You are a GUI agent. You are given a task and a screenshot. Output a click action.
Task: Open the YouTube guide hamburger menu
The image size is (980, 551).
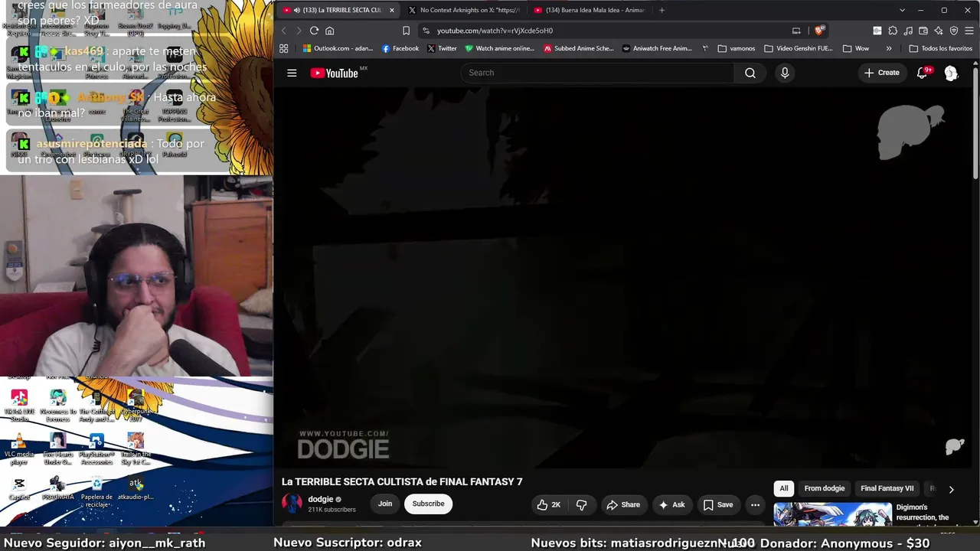click(292, 73)
